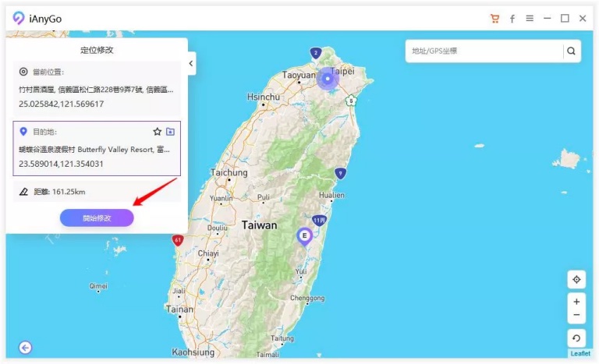Viewport: 599px width, 364px height.
Task: Add destination to favorites with star icon
Action: (157, 132)
